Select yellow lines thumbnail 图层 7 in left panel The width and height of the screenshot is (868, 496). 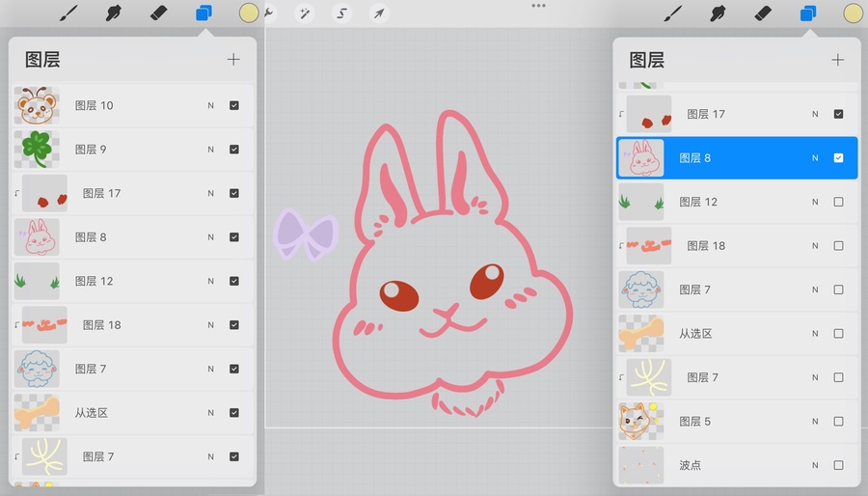coord(44,456)
